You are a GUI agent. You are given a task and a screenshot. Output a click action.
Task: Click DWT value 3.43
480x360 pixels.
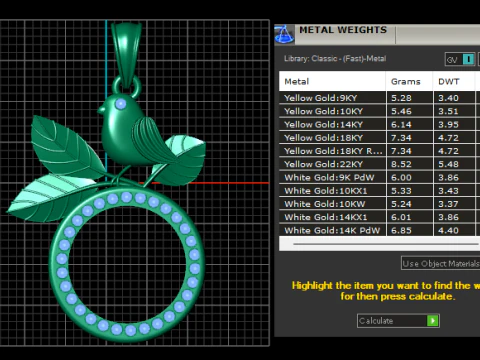[448, 191]
